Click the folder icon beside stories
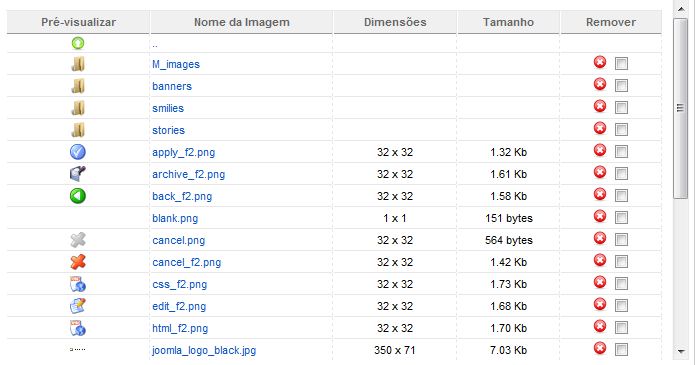696x365 pixels. 78,130
